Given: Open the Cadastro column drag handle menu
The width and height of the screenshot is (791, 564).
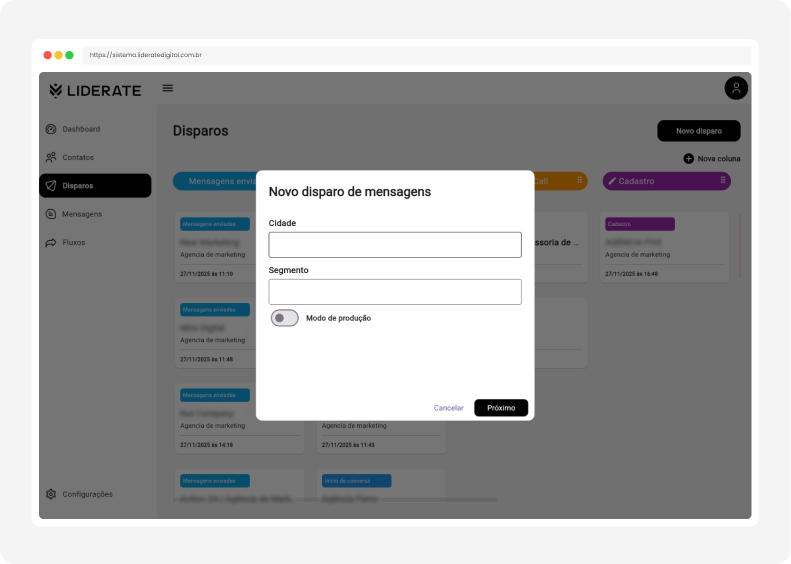Looking at the screenshot, I should pos(722,181).
